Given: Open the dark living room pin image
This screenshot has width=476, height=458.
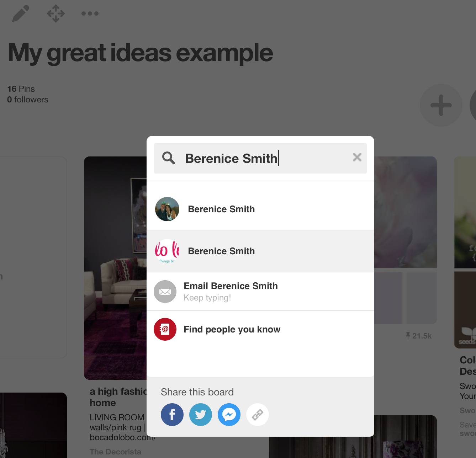Looking at the screenshot, I should pos(115,268).
